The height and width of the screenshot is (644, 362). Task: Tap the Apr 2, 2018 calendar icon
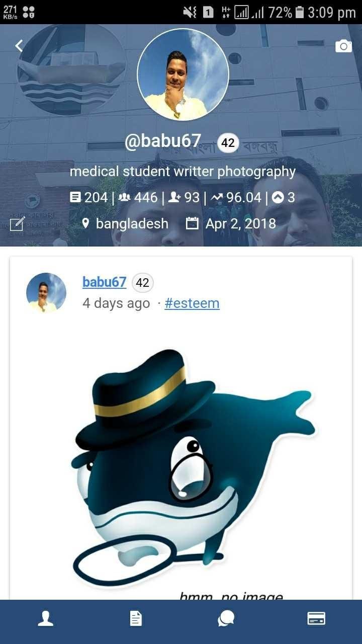coord(192,223)
